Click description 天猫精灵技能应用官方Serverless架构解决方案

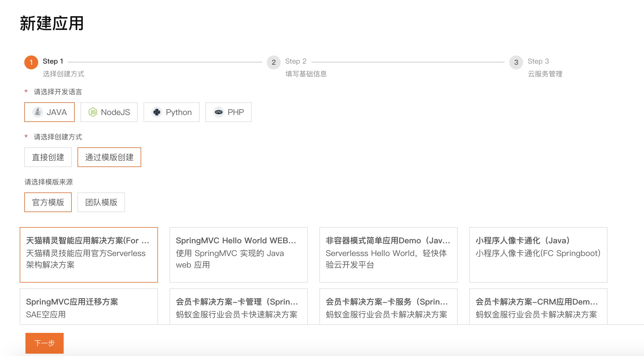pos(86,259)
